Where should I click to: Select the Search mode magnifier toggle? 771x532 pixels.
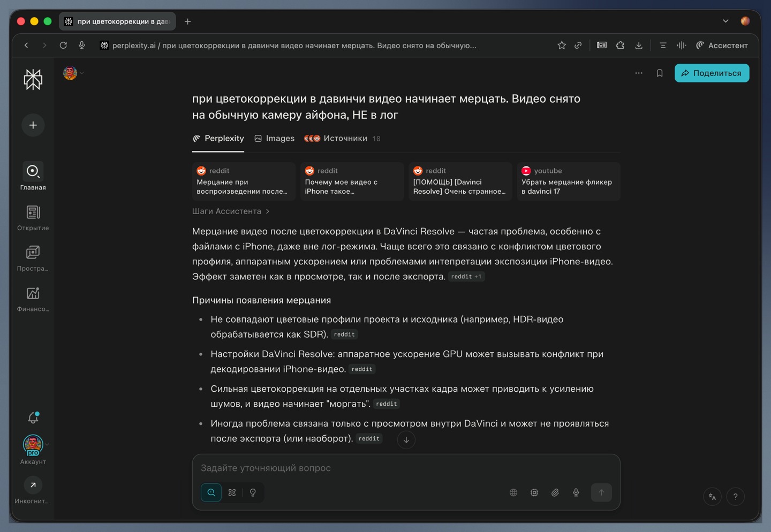click(x=211, y=492)
